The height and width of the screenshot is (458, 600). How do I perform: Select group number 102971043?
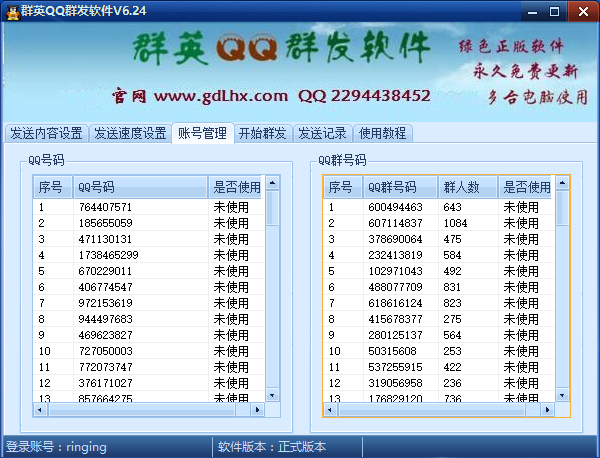(x=395, y=271)
